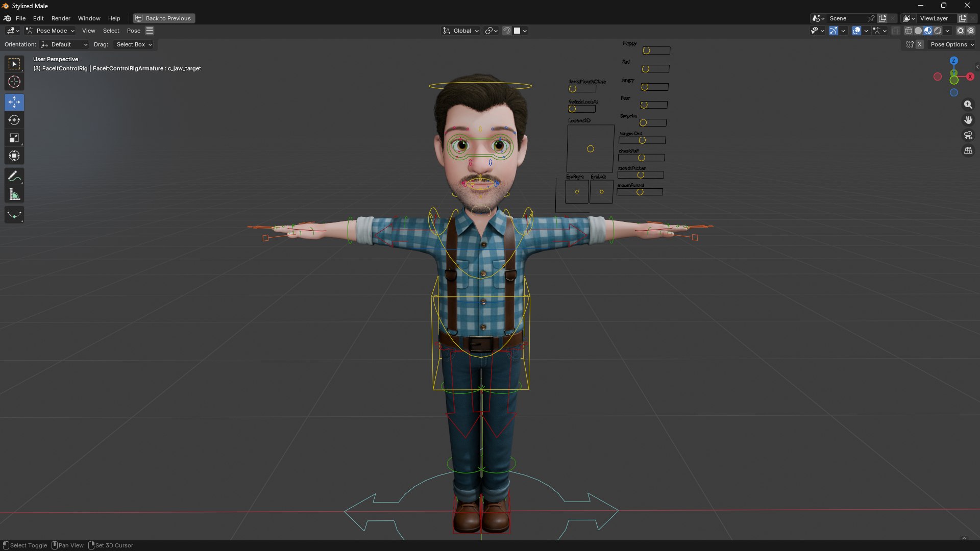Click the LookAt2D control circle

(x=591, y=149)
